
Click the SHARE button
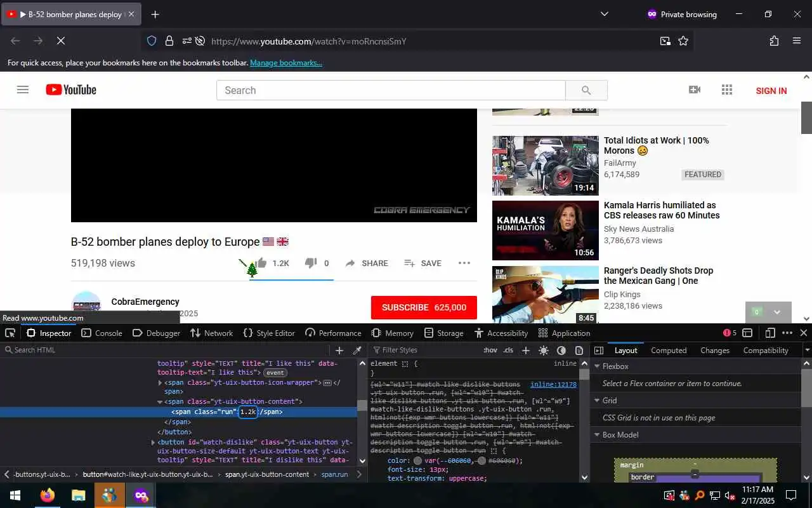[367, 263]
